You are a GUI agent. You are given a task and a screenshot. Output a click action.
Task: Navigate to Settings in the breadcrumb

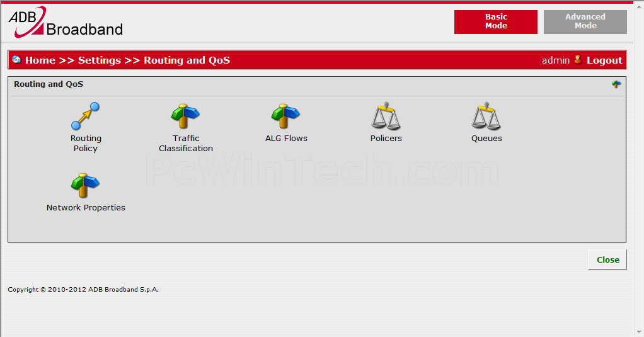[x=100, y=60]
